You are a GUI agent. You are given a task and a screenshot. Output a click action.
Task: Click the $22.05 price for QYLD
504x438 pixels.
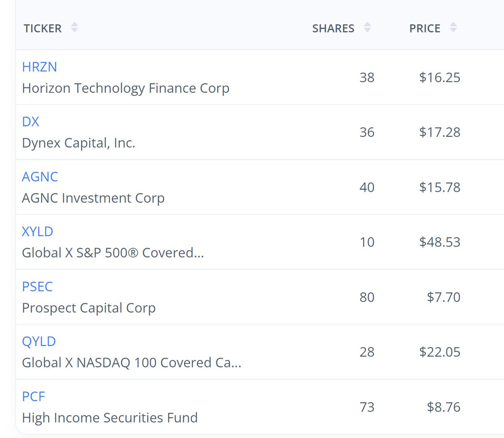(440, 352)
